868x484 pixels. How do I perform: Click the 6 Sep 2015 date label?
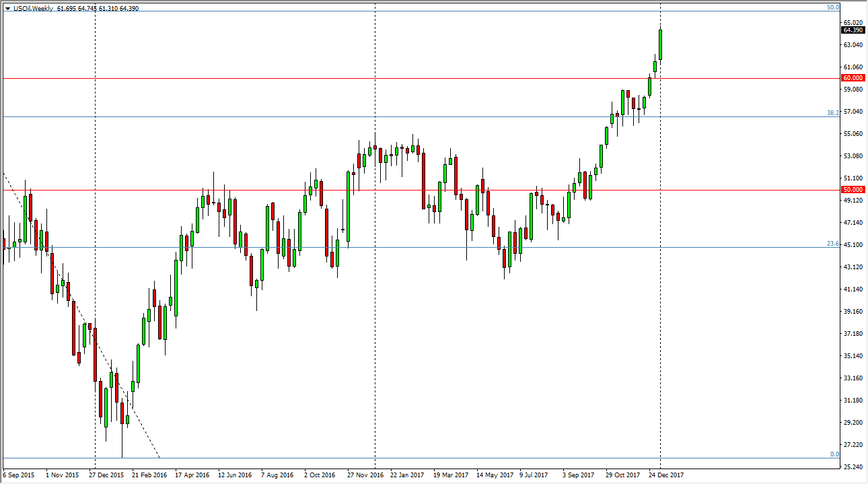pyautogui.click(x=20, y=475)
